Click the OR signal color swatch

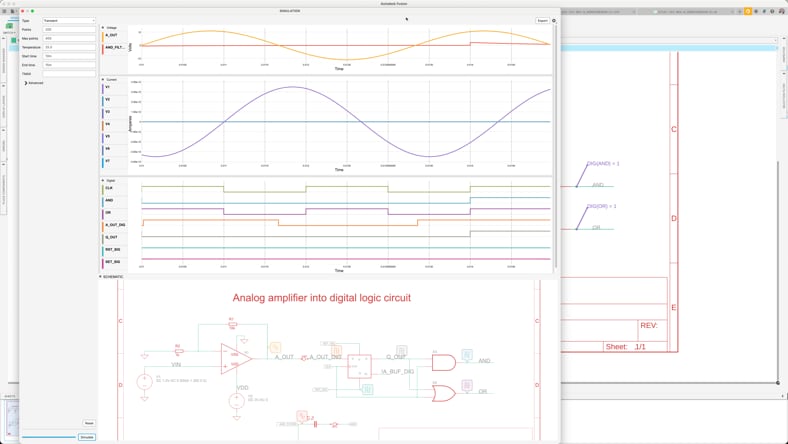pos(103,213)
